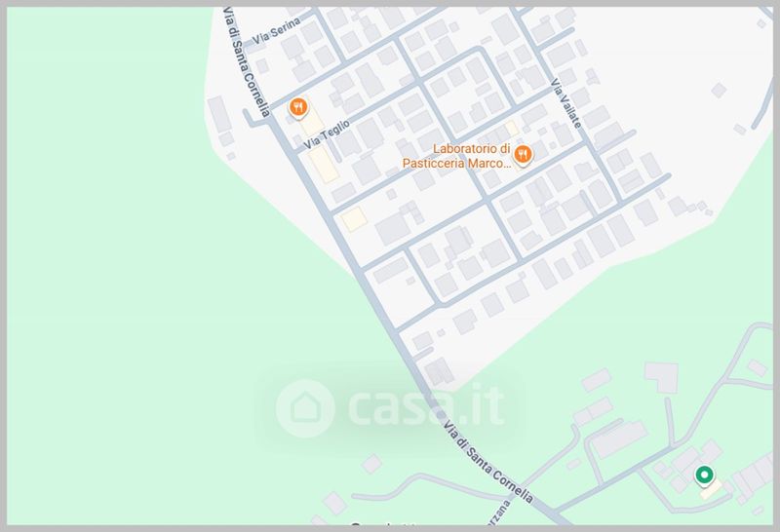Select the Via Serina street label
Viewport: 780px width, 532px height.
[277, 30]
